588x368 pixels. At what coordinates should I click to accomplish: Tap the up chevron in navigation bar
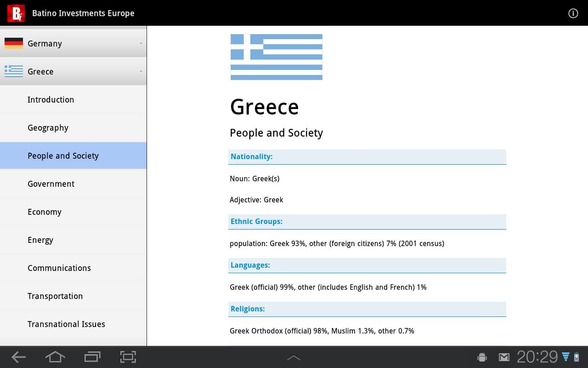[294, 357]
